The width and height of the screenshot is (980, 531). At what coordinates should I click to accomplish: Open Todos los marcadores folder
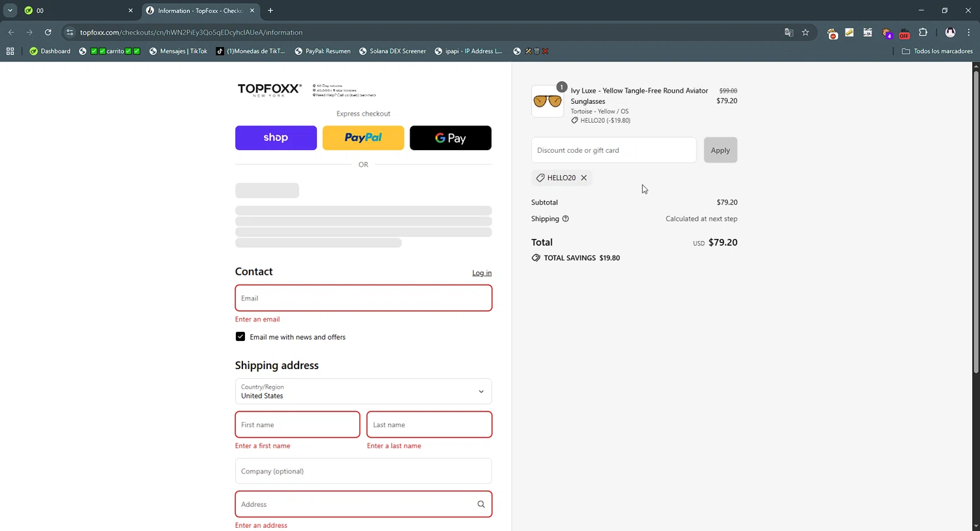point(937,51)
